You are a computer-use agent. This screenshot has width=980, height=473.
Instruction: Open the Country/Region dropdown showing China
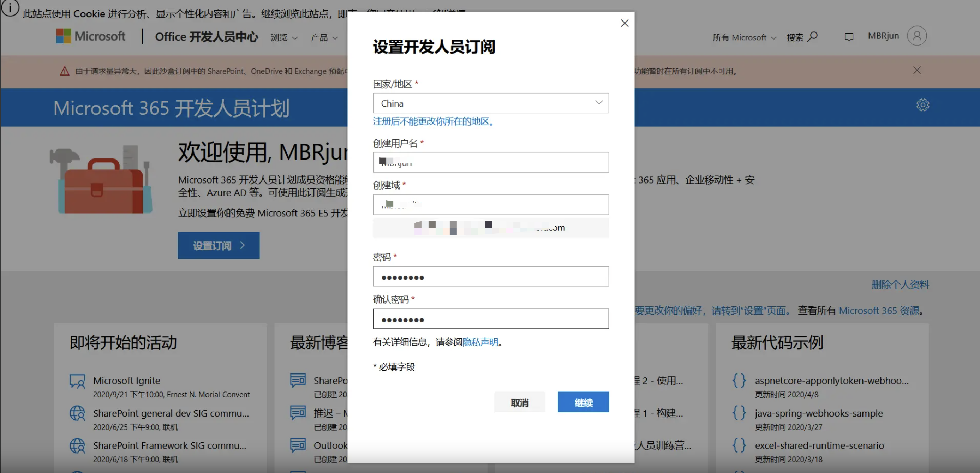(491, 103)
